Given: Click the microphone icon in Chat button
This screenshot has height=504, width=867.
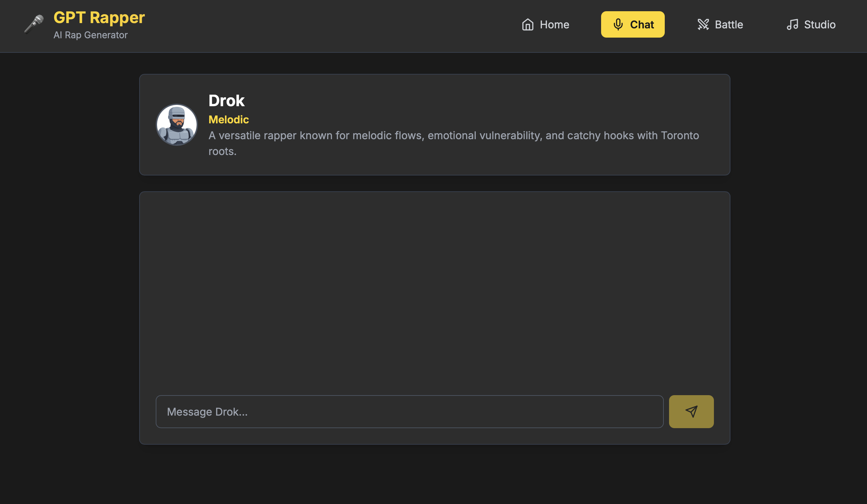Looking at the screenshot, I should [x=618, y=25].
